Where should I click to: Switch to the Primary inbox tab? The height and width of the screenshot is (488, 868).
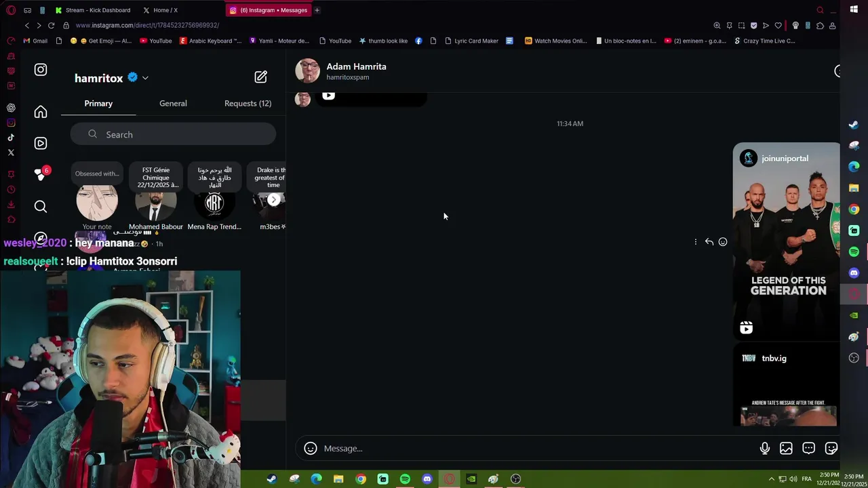pos(98,103)
